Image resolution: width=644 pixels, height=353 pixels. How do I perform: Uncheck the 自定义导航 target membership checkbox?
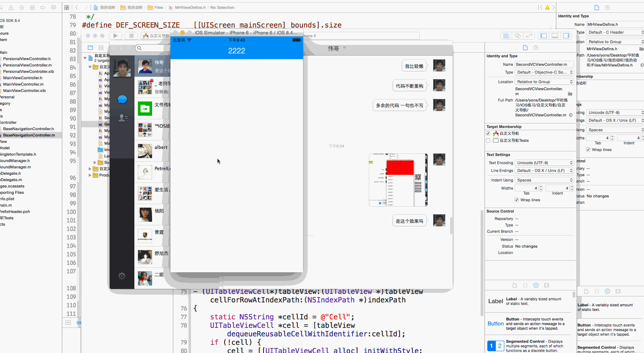tap(488, 133)
